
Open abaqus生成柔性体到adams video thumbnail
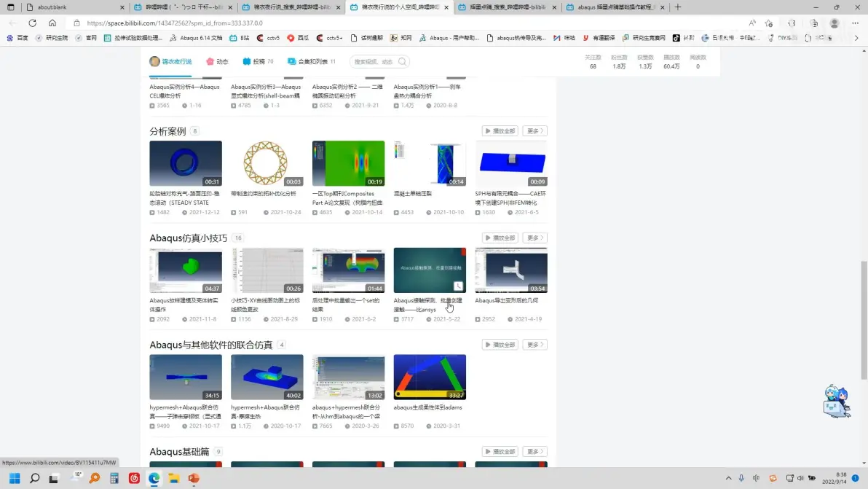[x=430, y=377]
